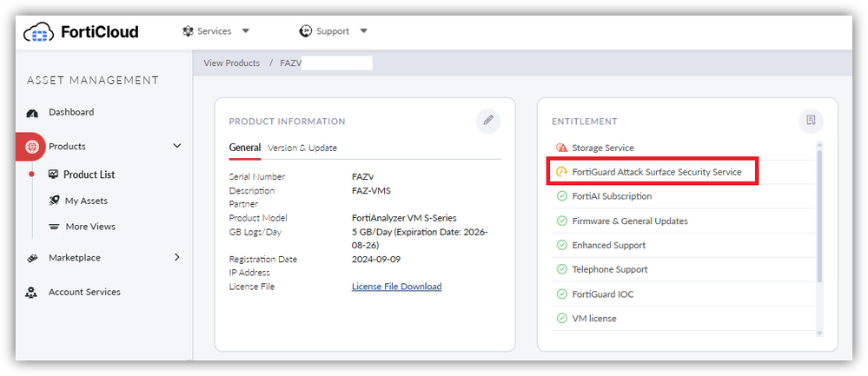This screenshot has width=868, height=376.
Task: Click the FortiCloud logo icon
Action: [x=38, y=33]
